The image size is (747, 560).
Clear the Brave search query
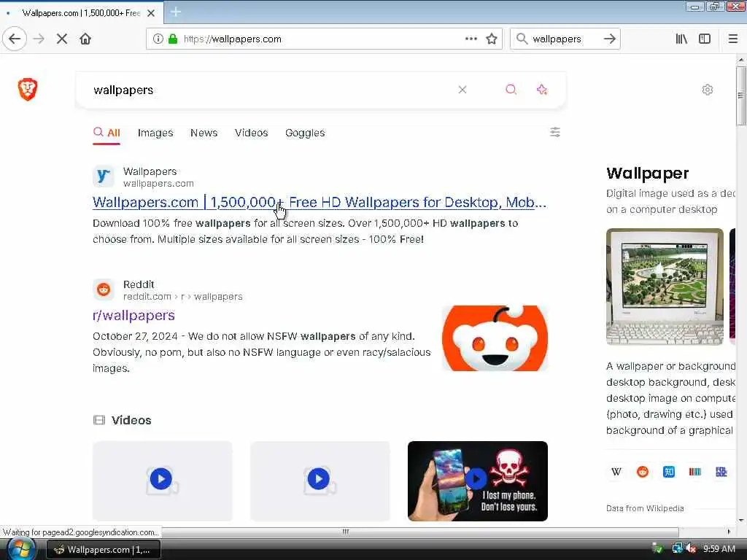pos(462,90)
